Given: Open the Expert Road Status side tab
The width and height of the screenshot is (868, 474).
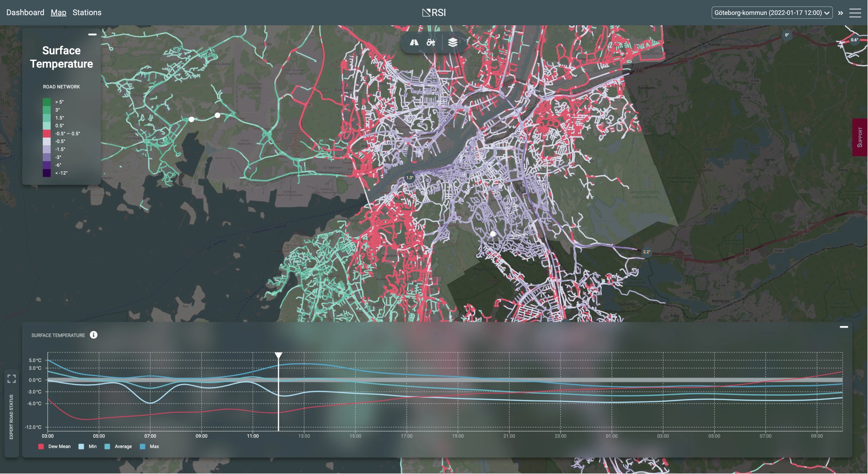Looking at the screenshot, I should [11, 417].
